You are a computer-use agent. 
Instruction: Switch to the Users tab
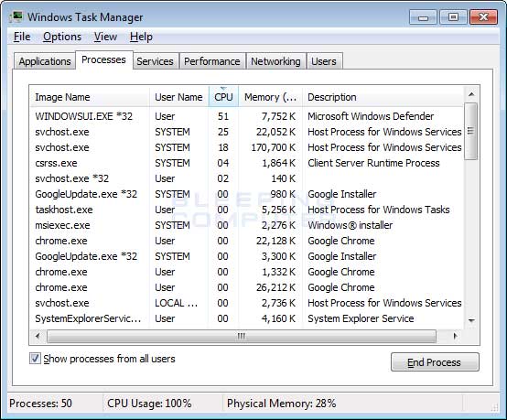tap(324, 61)
